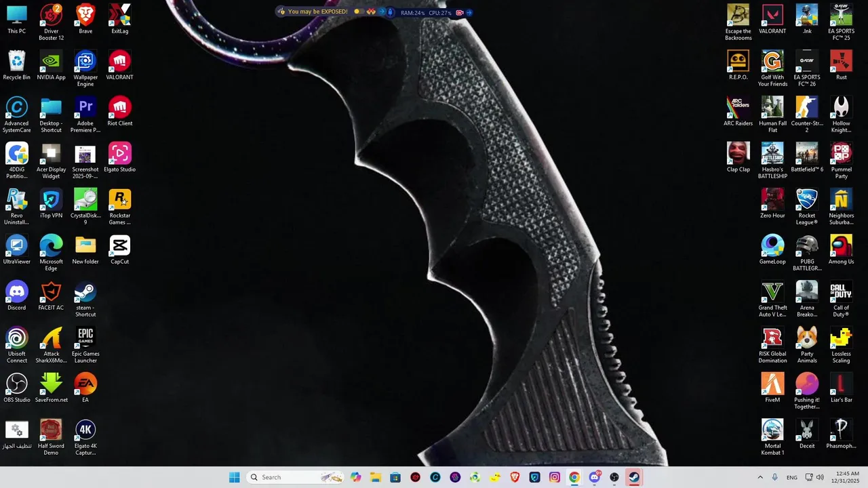This screenshot has height=488, width=868.
Task: Open the steam - Shortcut icon
Action: (85, 299)
